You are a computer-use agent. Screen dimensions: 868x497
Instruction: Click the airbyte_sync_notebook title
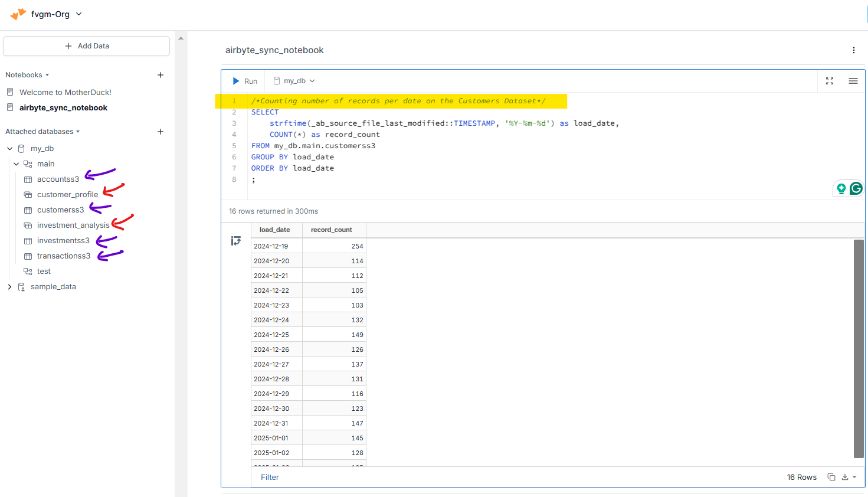tap(274, 50)
